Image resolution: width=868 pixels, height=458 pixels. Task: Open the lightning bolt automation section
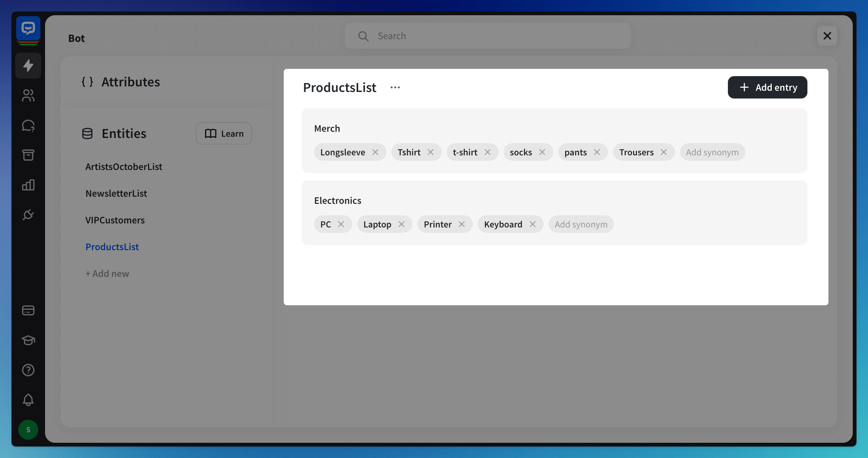pos(28,65)
